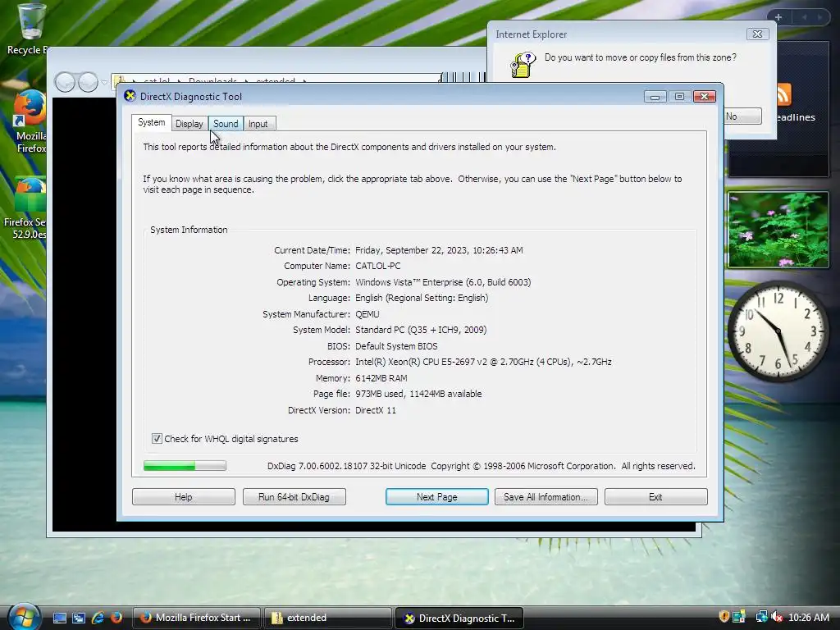The height and width of the screenshot is (630, 840).
Task: Click the Explorer window forward arrow
Action: click(x=88, y=82)
